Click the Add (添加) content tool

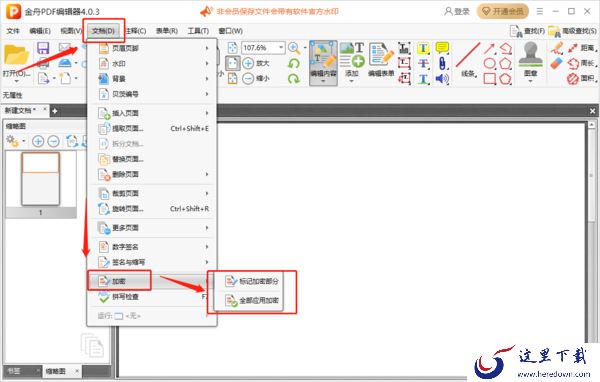(352, 60)
